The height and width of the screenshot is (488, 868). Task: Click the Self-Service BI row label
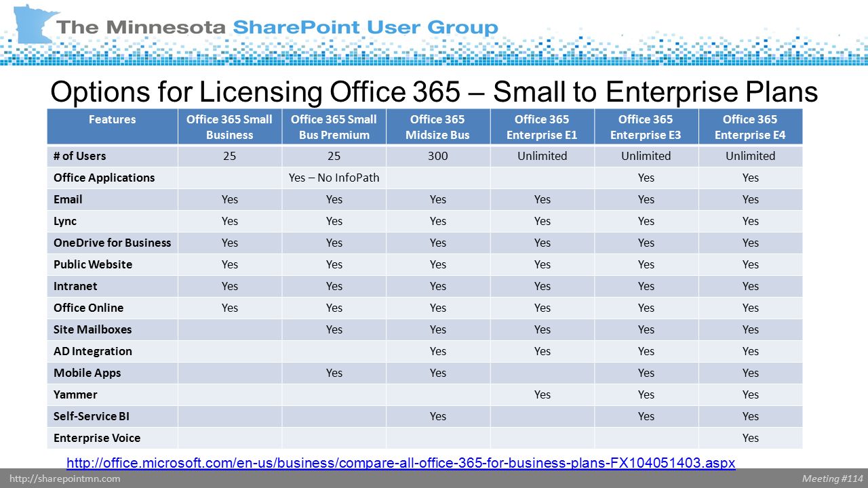[x=92, y=416]
